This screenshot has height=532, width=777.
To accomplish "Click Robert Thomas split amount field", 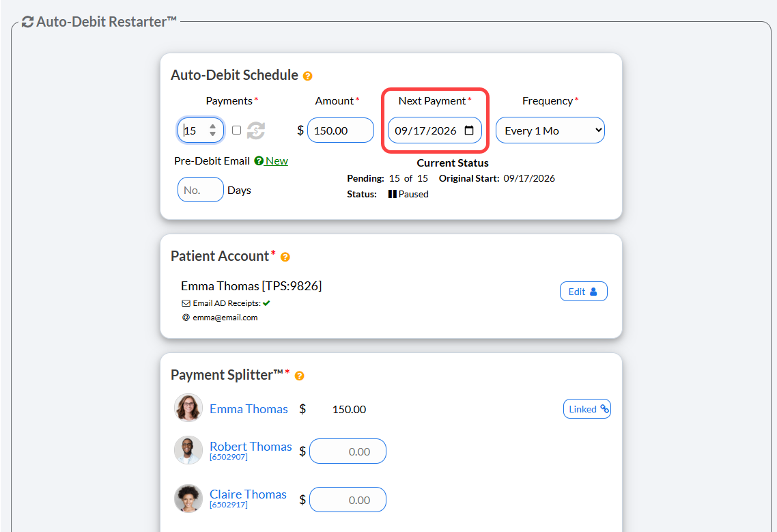I will tap(348, 451).
